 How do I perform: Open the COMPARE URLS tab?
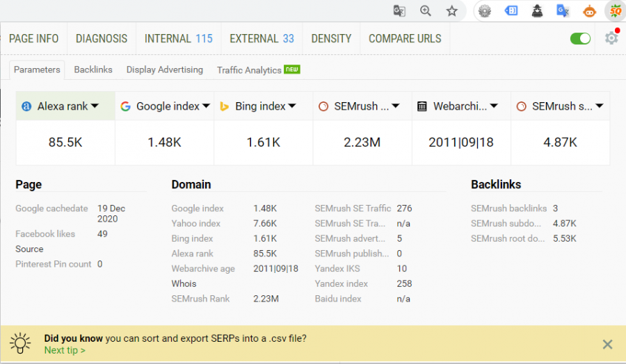405,39
